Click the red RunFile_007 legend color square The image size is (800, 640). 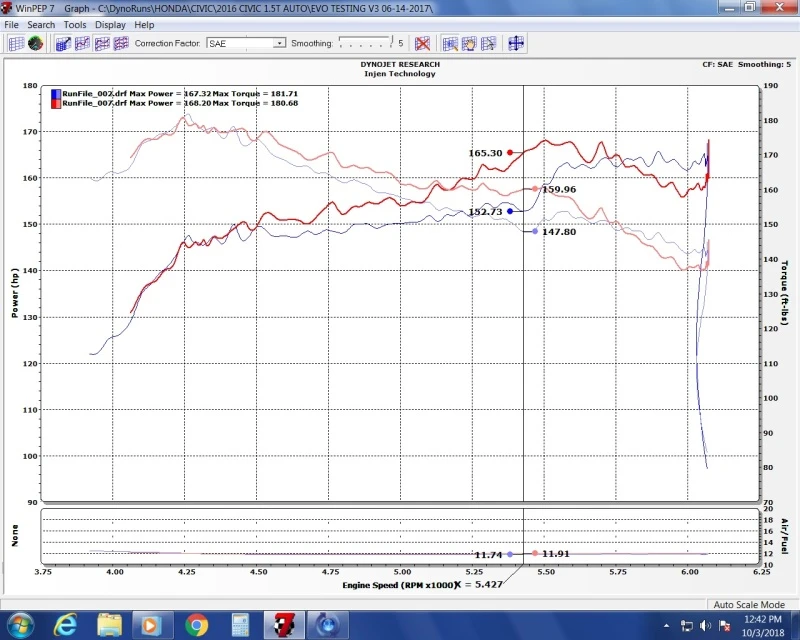tap(55, 102)
